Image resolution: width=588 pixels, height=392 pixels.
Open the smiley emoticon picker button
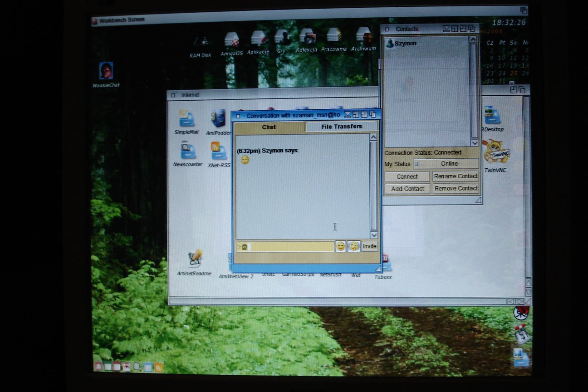pos(340,246)
